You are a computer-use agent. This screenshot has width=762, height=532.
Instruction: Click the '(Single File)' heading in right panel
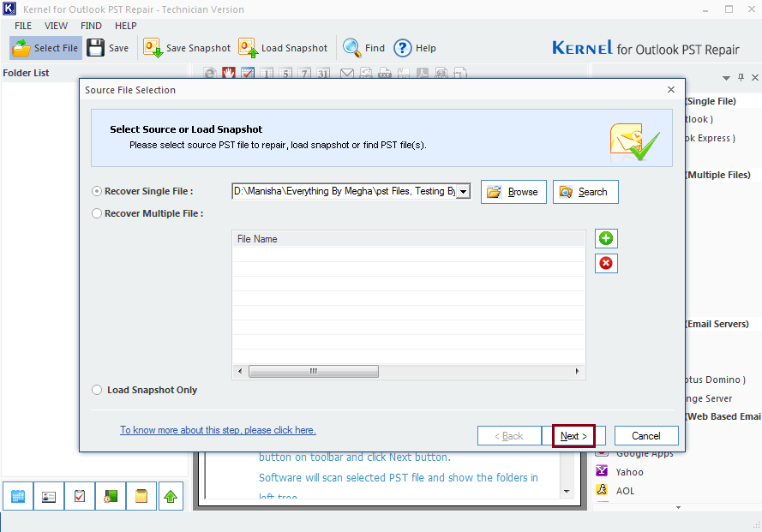click(711, 101)
